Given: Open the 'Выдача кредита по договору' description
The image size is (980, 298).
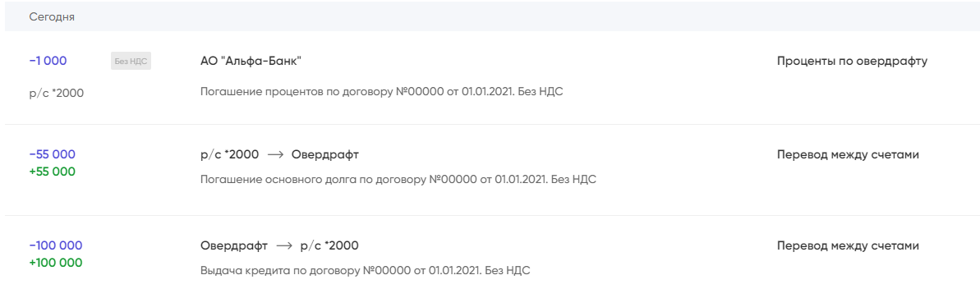Looking at the screenshot, I should coord(365,271).
